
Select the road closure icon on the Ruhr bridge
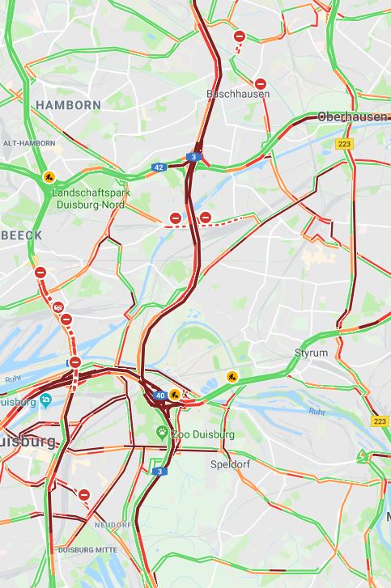[x=75, y=362]
